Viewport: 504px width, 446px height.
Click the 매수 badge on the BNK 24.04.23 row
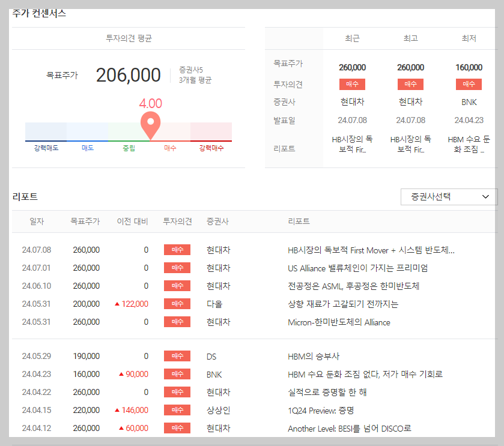[177, 374]
